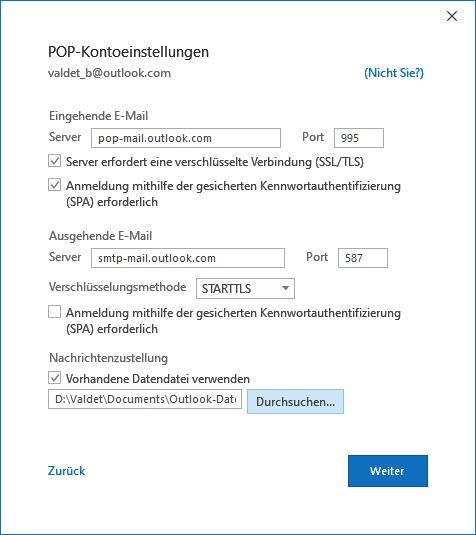The width and height of the screenshot is (476, 535).
Task: Click the POP-Kontoeinstellungen title
Action: [x=128, y=52]
